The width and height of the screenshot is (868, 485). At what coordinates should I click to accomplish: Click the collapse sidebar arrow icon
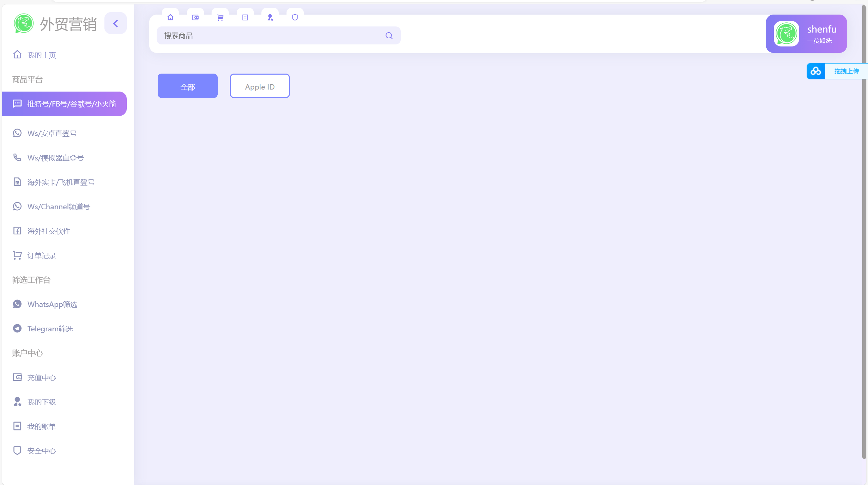click(116, 23)
